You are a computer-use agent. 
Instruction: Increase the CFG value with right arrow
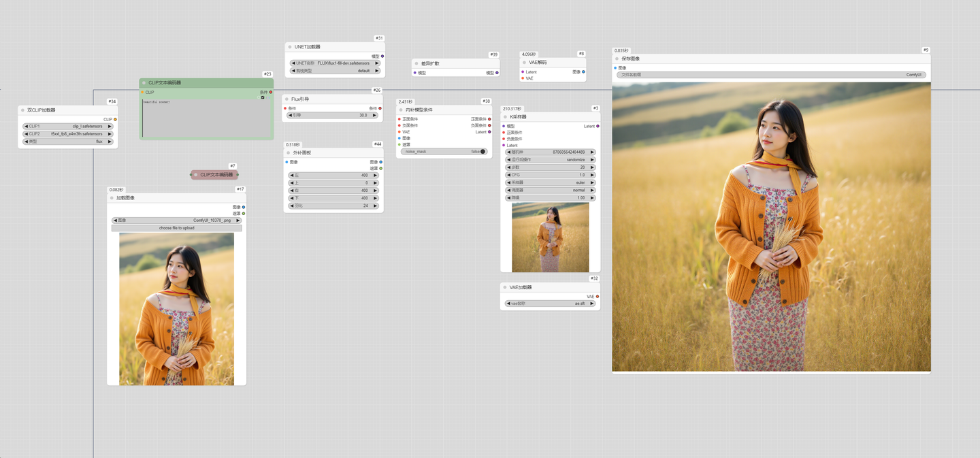click(x=592, y=175)
